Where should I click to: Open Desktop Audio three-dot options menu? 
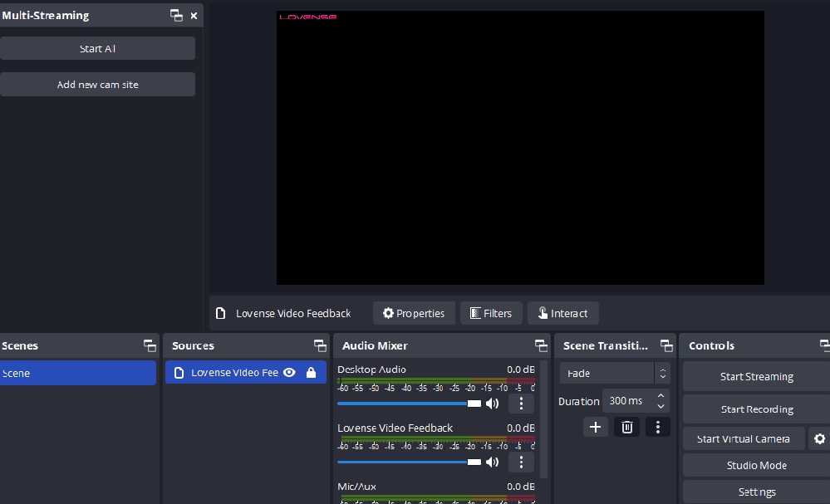coord(521,404)
